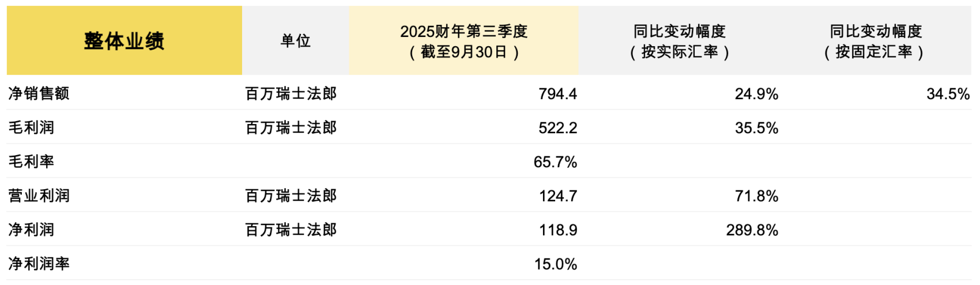Select the 118.9 net profit value

(x=557, y=230)
